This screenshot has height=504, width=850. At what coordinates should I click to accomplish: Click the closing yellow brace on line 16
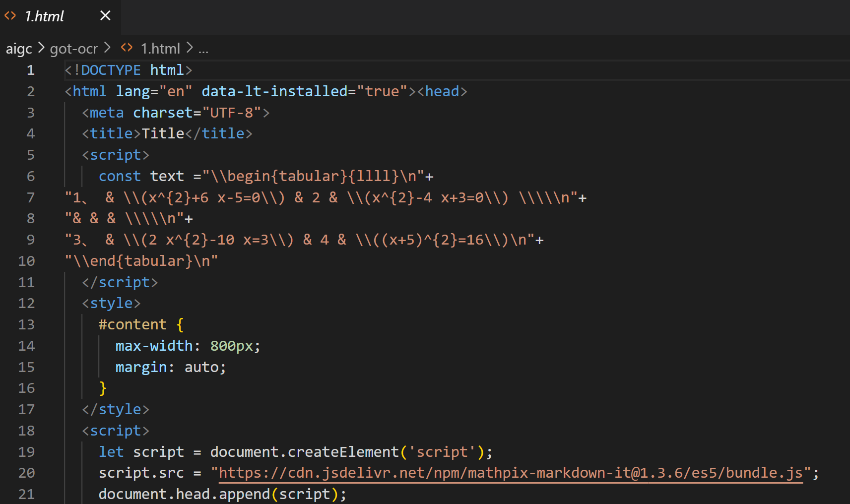coord(103,388)
